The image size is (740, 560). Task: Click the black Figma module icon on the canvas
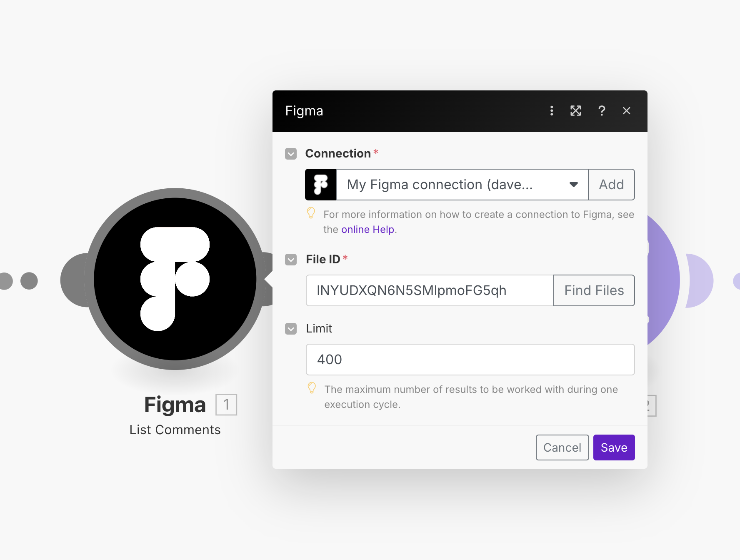[175, 279]
